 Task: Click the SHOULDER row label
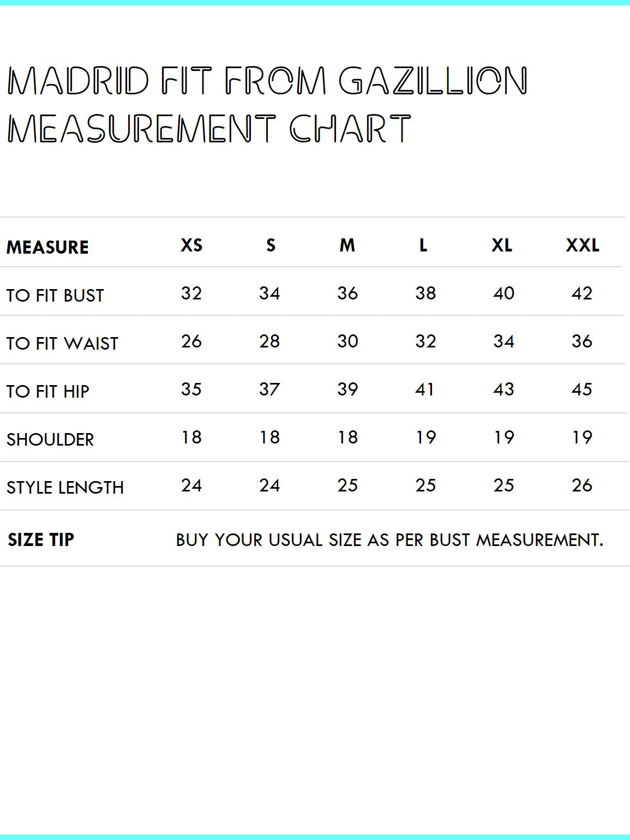pyautogui.click(x=50, y=440)
